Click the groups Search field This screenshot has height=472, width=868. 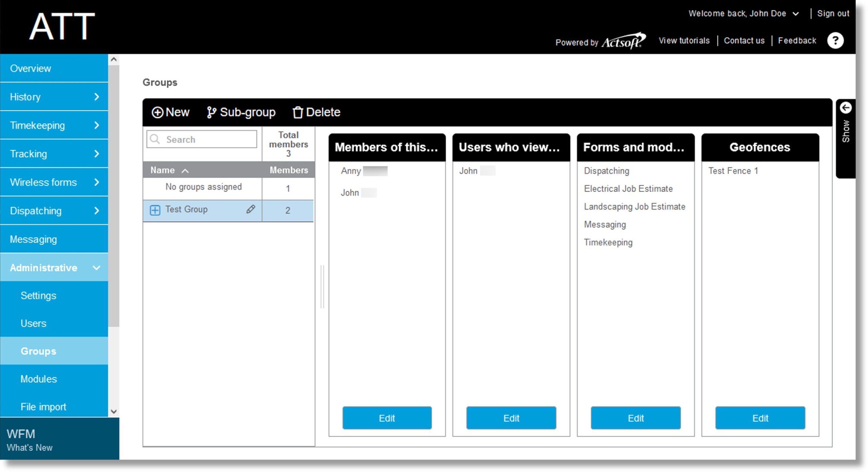click(x=202, y=139)
